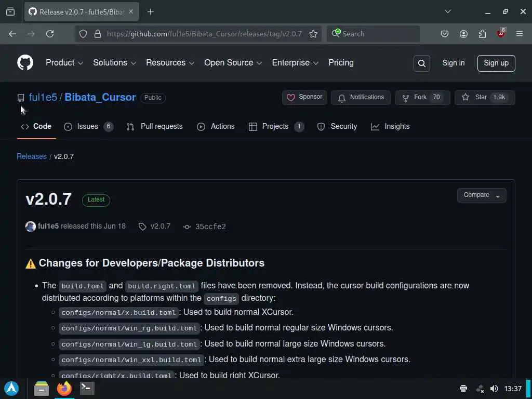Click the ful1e5 author name link
This screenshot has height=399, width=532.
[x=48, y=227]
